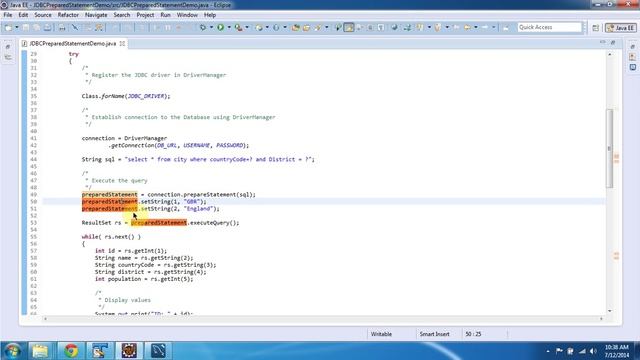640x360 pixels.
Task: Switch to the Java EE perspective
Action: point(620,28)
